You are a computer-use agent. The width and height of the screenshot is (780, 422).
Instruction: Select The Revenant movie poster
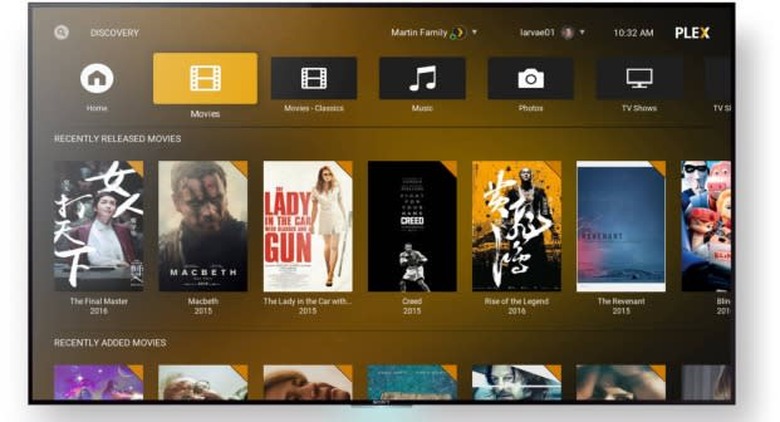[621, 226]
